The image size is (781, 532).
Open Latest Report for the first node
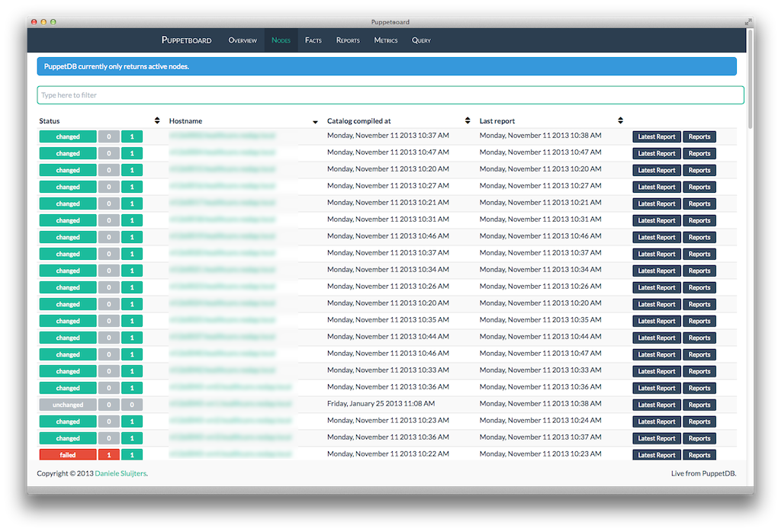[x=657, y=136]
